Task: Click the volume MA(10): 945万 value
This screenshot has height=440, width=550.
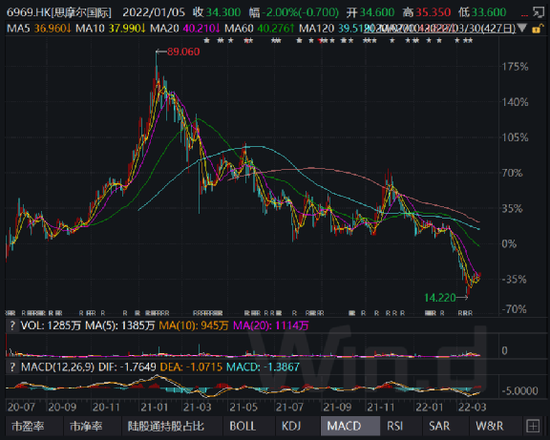Action: point(194,326)
